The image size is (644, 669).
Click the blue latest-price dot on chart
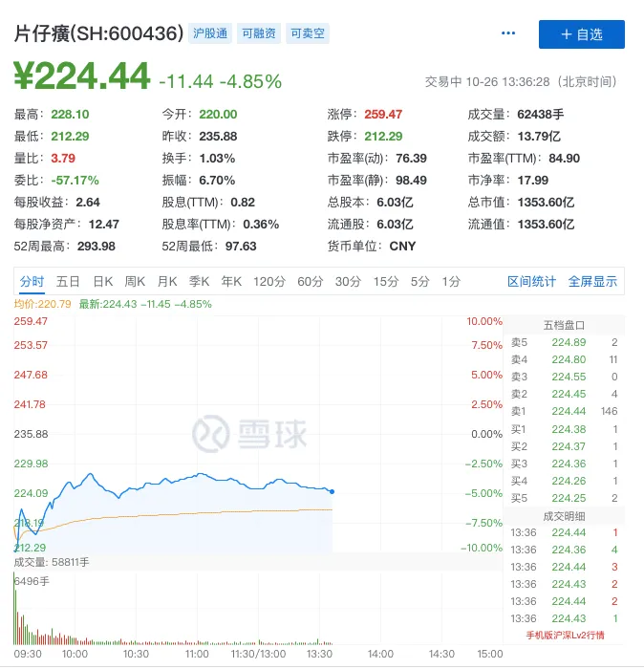332,491
